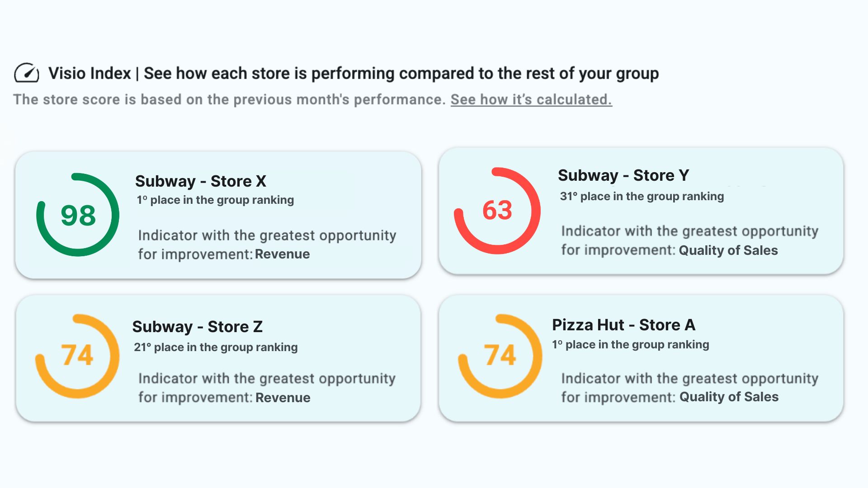Viewport: 868px width, 488px height.
Task: Click Store Z's '21° place' ranking text
Action: (216, 347)
